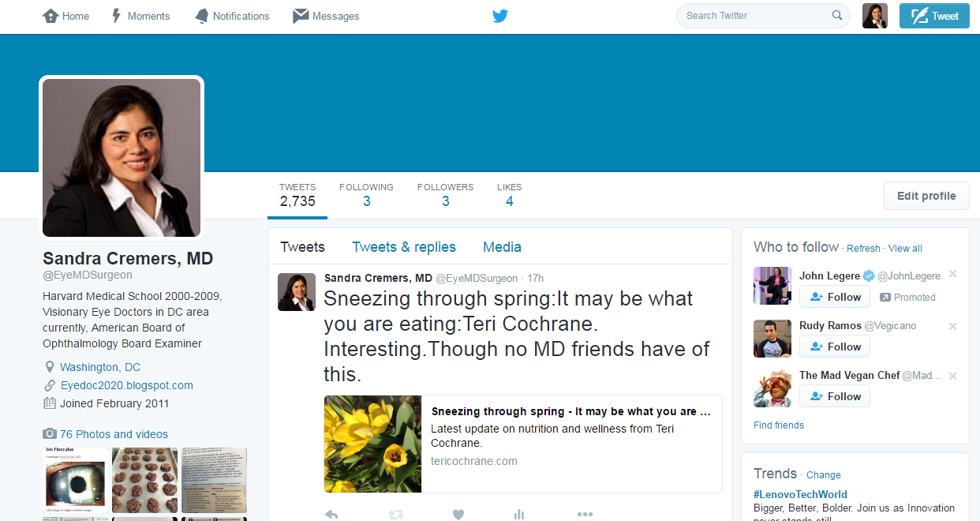The height and width of the screenshot is (521, 980).
Task: Switch to the Media tab
Action: (502, 247)
